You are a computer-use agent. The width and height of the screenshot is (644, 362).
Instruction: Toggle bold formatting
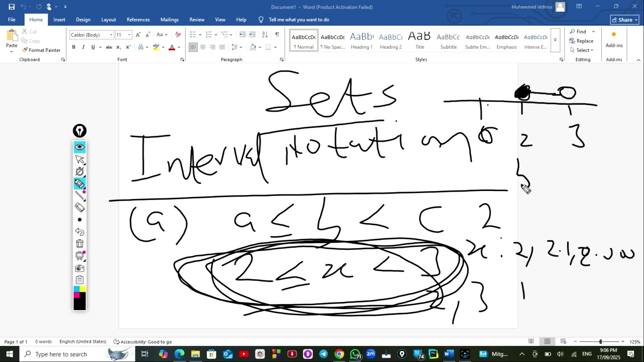click(74, 47)
